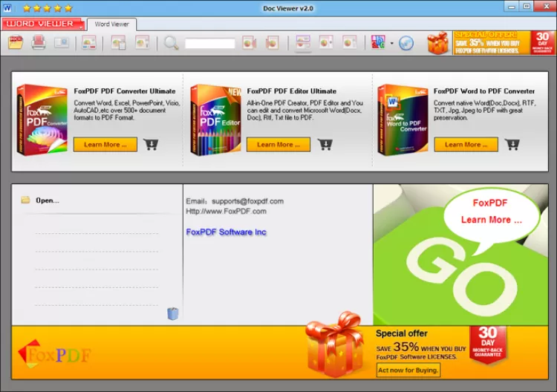Image resolution: width=557 pixels, height=392 pixels.
Task: Click the colorful ABC language icon
Action: point(378,42)
